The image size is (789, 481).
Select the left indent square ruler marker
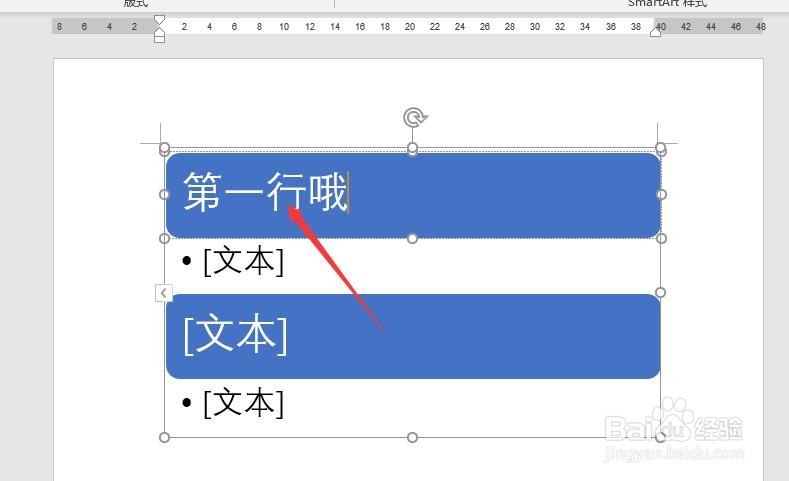tap(160, 39)
